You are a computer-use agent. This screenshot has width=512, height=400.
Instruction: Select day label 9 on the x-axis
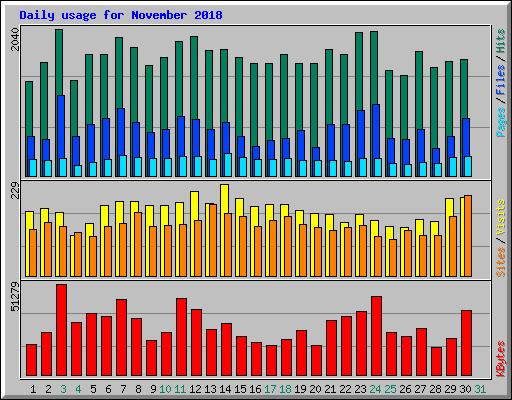coord(153,389)
